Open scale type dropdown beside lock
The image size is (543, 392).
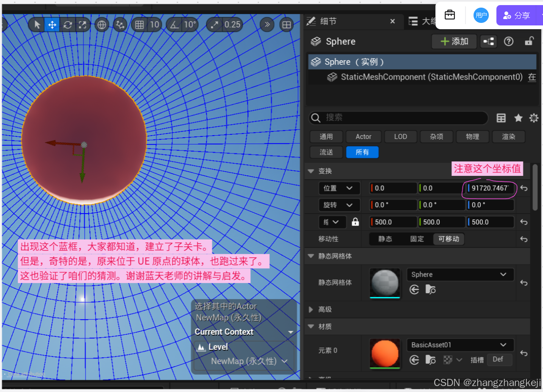tap(332, 222)
